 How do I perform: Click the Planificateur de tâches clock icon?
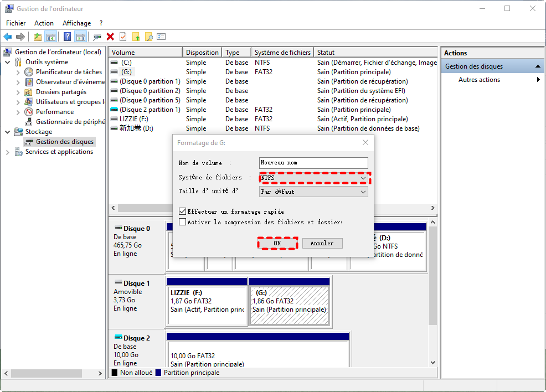(x=29, y=72)
